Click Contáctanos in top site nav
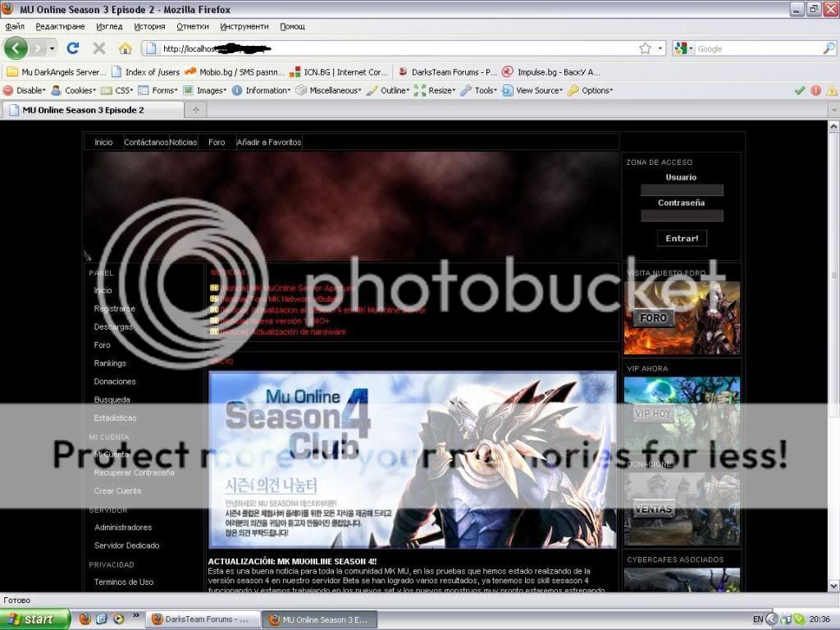The height and width of the screenshot is (630, 840). (146, 143)
